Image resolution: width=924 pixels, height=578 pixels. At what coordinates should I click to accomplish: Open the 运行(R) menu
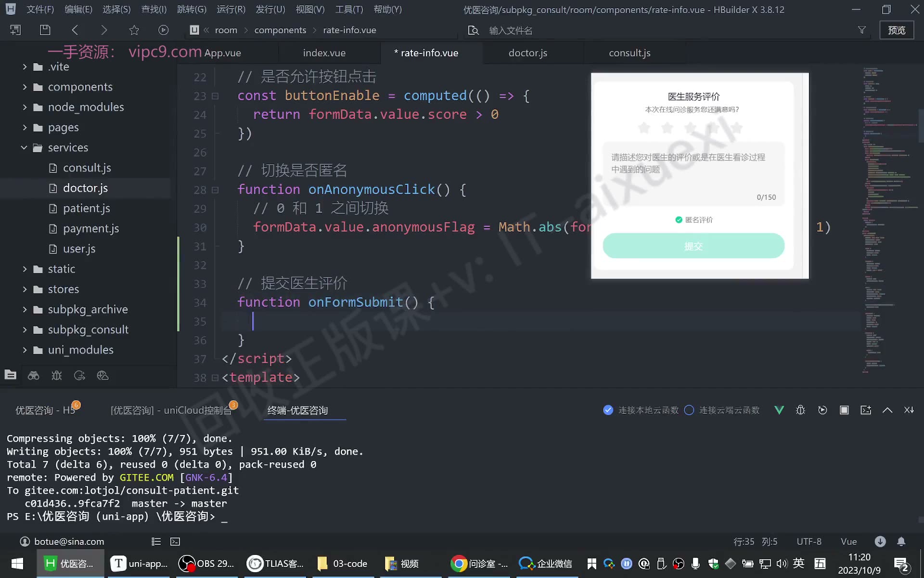[231, 9]
